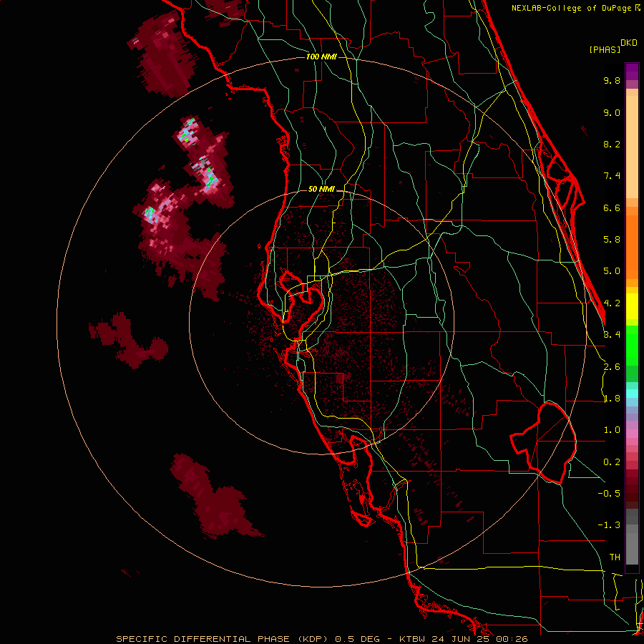Click the 0.2 scale value
This screenshot has height=644, width=644.
coord(612,462)
